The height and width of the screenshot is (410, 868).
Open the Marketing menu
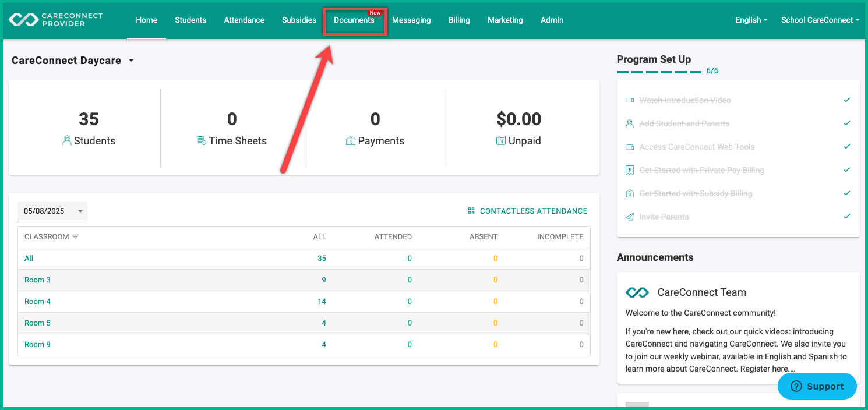(x=505, y=20)
